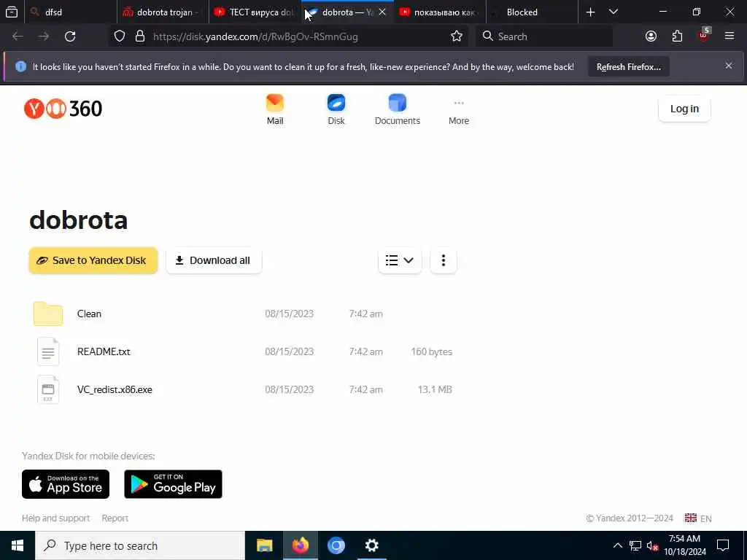Open the Windows Settings taskbar icon
The height and width of the screenshot is (560, 747).
pyautogui.click(x=371, y=545)
